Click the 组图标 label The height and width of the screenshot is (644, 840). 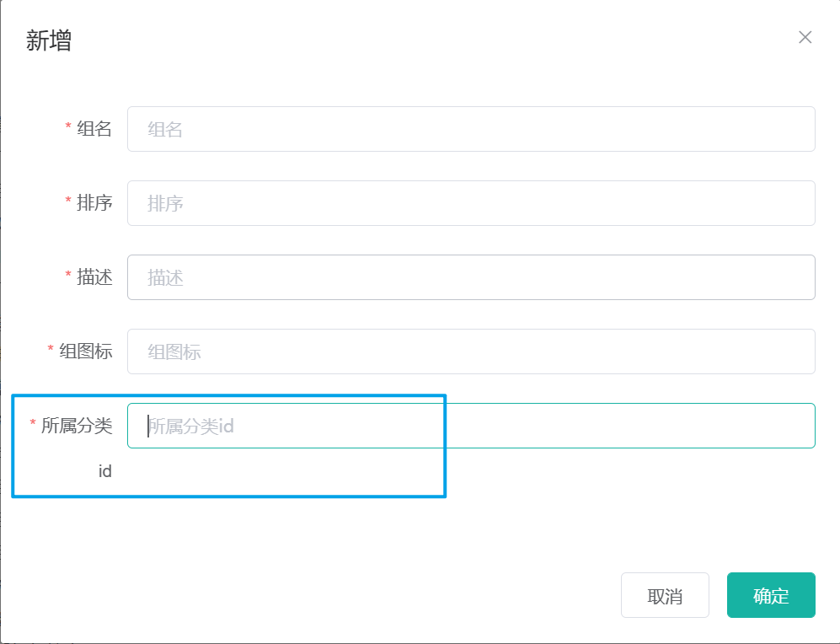pos(86,352)
